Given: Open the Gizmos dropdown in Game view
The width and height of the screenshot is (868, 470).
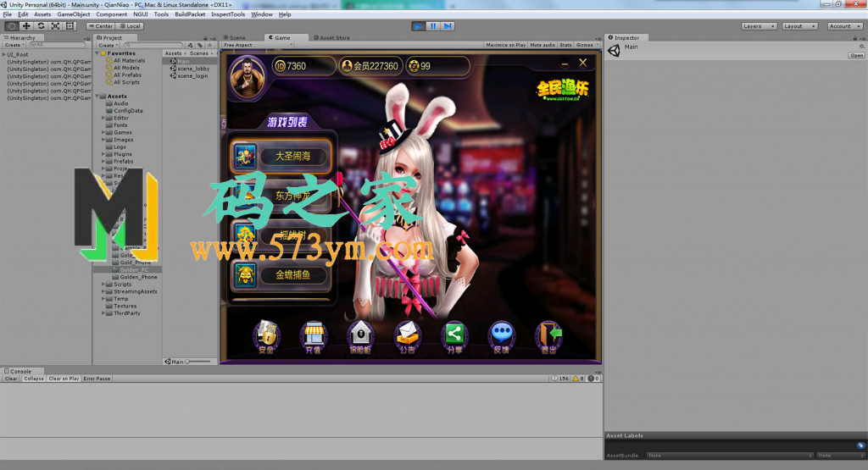Looking at the screenshot, I should [x=587, y=46].
